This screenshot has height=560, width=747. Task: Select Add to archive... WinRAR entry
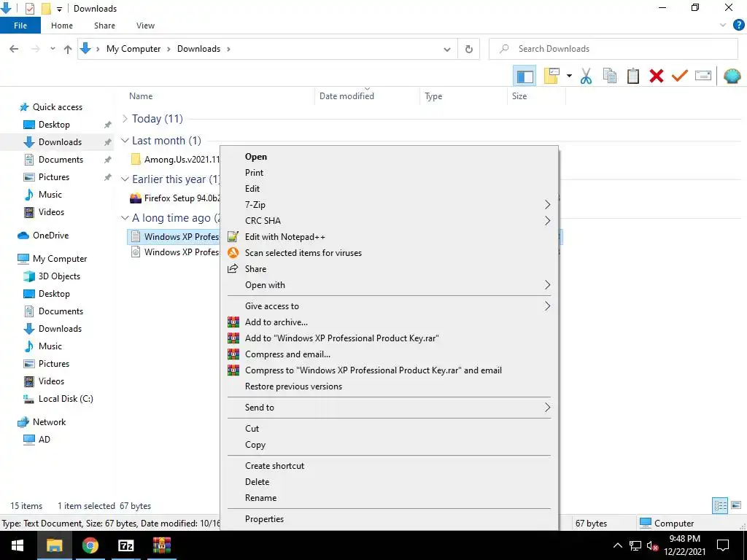(389, 322)
